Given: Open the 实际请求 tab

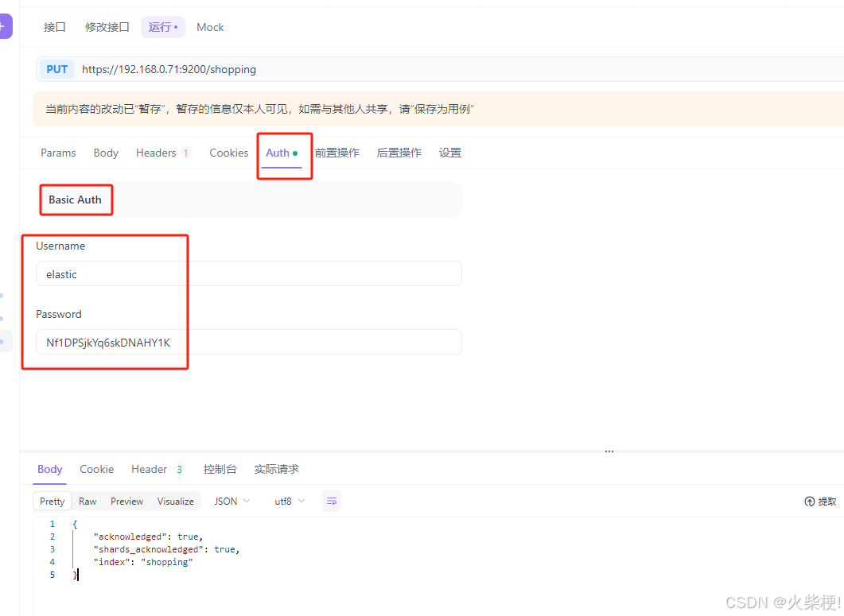Looking at the screenshot, I should point(276,469).
